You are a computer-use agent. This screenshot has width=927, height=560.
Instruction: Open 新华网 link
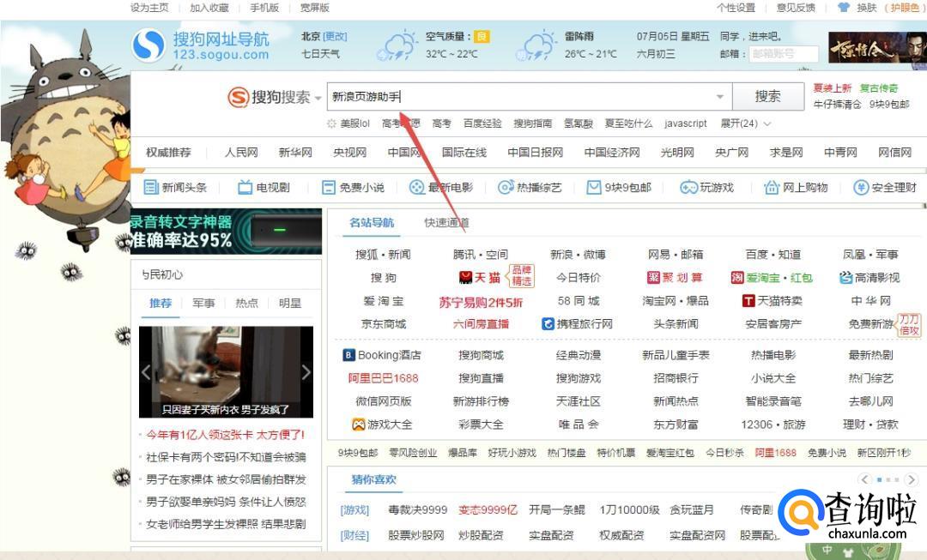point(295,153)
